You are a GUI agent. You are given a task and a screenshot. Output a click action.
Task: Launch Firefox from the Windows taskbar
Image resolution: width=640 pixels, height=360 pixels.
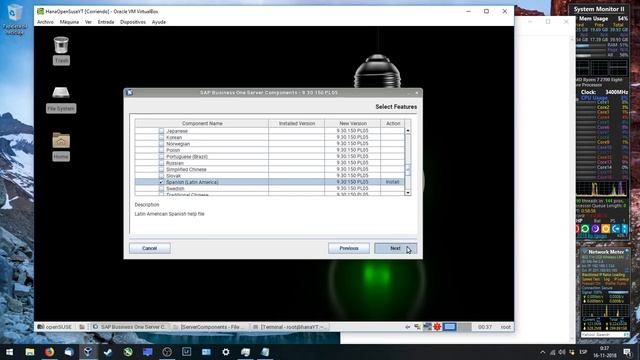(49, 352)
